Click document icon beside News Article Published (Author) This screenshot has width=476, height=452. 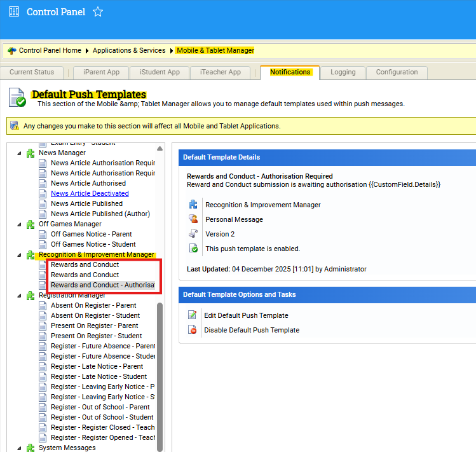43,214
